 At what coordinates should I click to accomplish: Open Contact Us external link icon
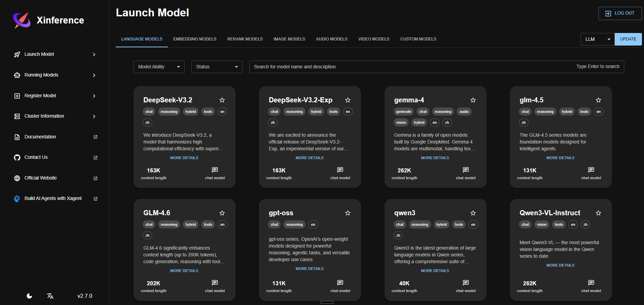[x=95, y=157]
